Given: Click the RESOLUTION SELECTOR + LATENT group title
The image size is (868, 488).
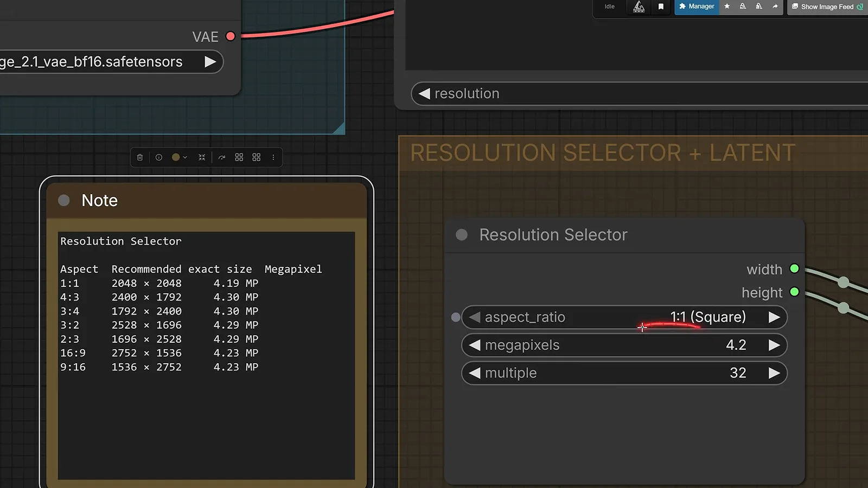Looking at the screenshot, I should [603, 153].
